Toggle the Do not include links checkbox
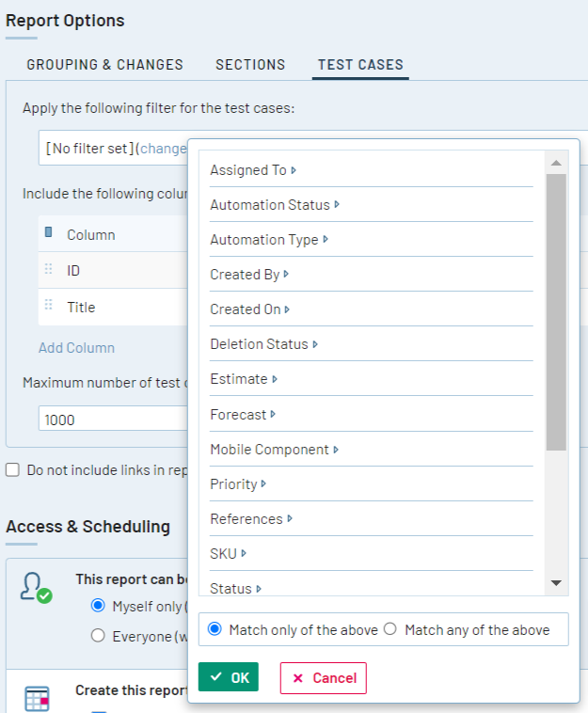 [x=12, y=469]
